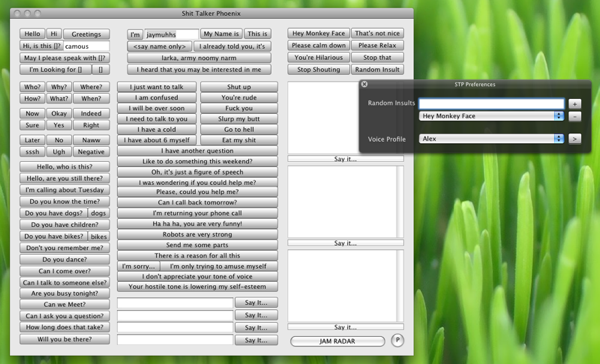The image size is (600, 364).
Task: Click the Random Insult button
Action: pyautogui.click(x=377, y=70)
